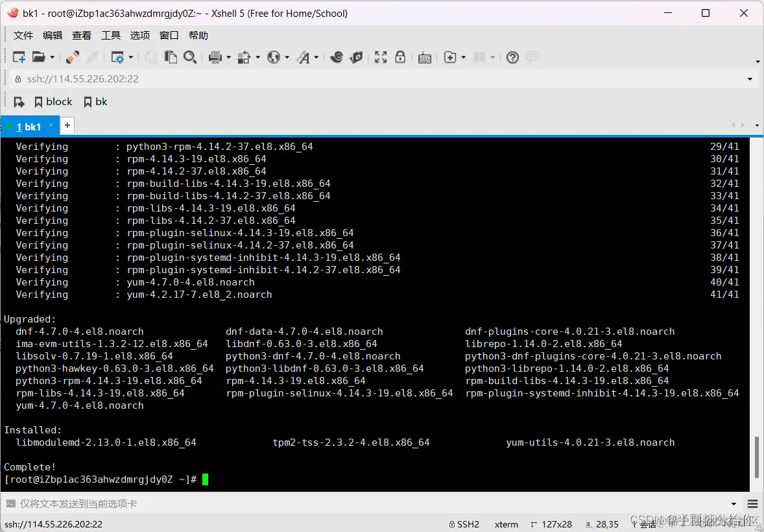Expand the Print dropdown arrow

(228, 58)
